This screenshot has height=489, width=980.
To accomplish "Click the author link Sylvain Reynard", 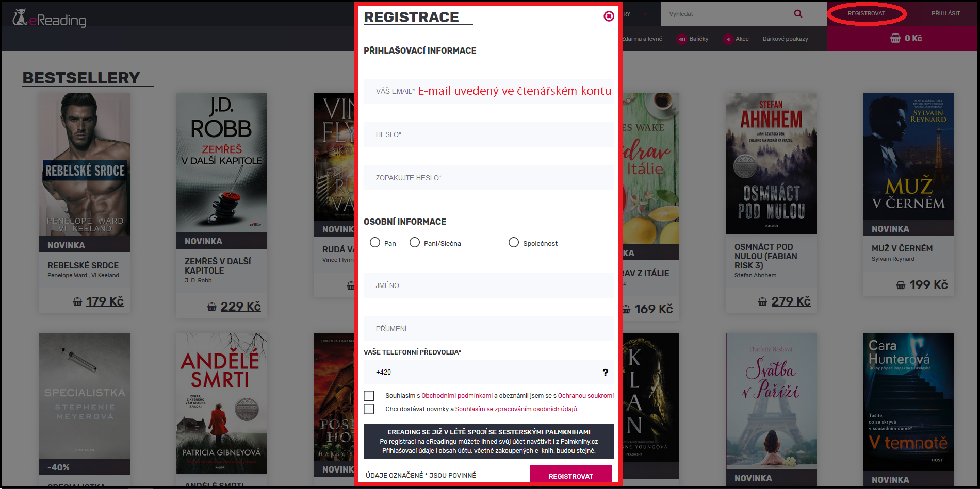I will click(x=893, y=259).
